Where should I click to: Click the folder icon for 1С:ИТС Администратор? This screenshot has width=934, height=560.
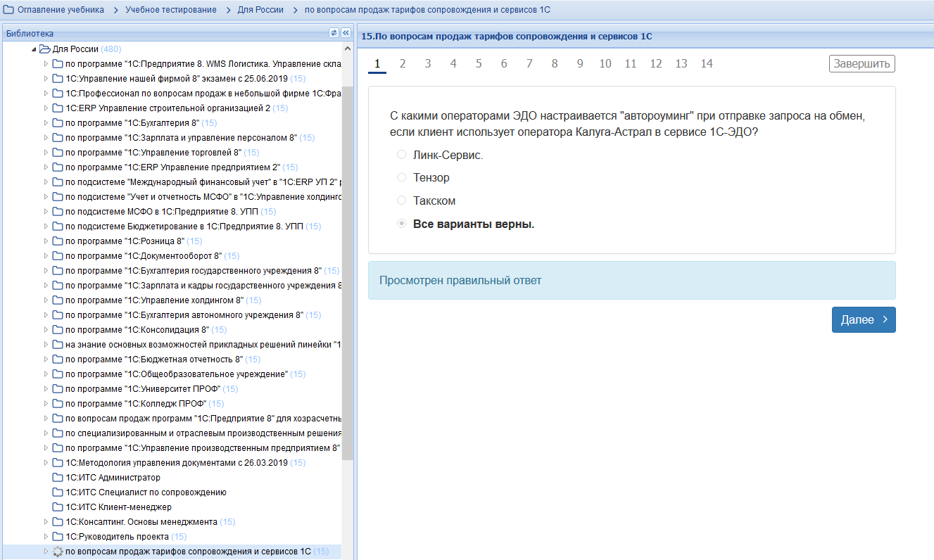(58, 478)
